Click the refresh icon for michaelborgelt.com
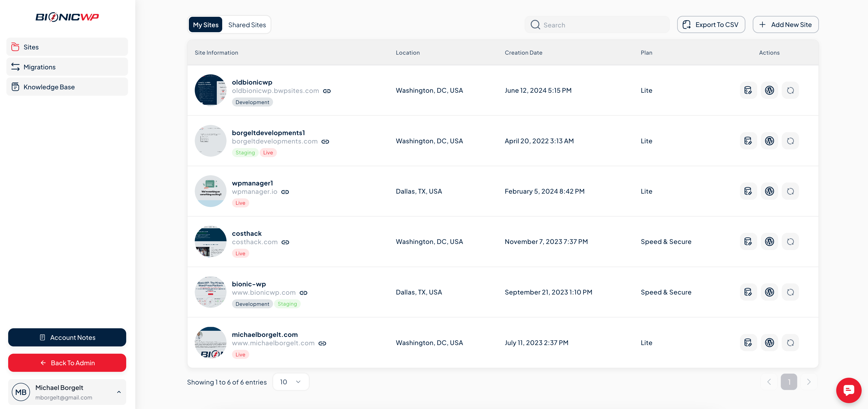Image resolution: width=868 pixels, height=409 pixels. click(790, 342)
